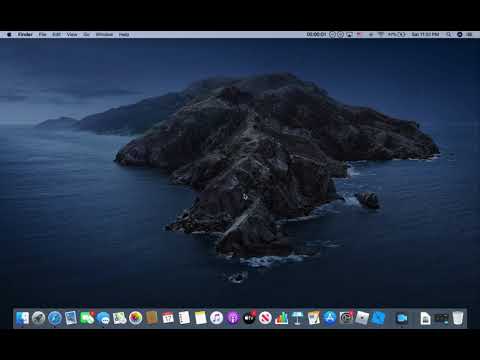The width and height of the screenshot is (480, 360).
Task: Open the document file in Dock
Action: (x=425, y=318)
